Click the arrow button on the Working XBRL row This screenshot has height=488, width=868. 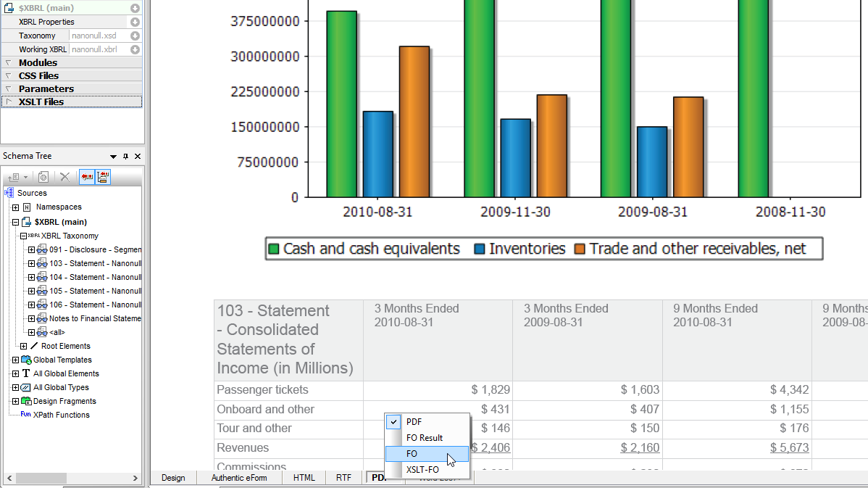(135, 49)
